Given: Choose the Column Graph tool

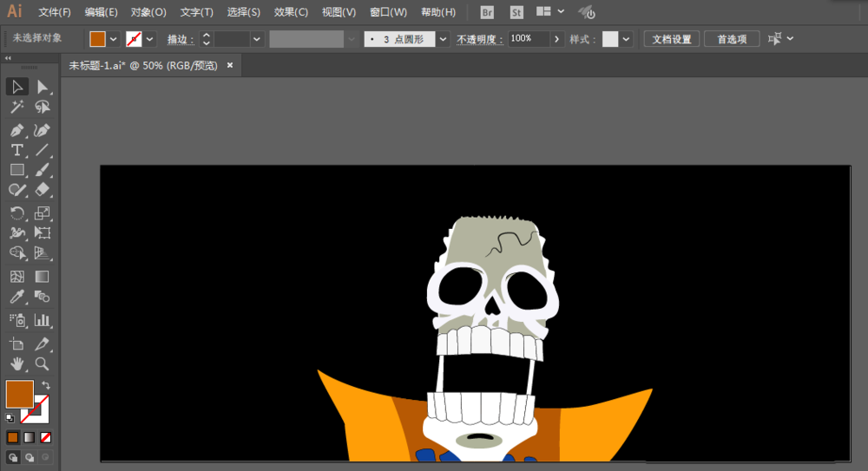Looking at the screenshot, I should coord(42,320).
